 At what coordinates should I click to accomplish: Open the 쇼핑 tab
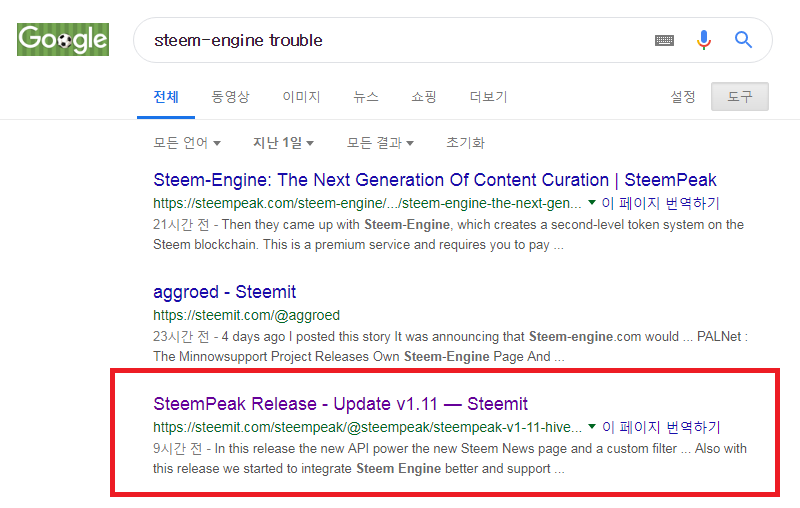click(424, 96)
